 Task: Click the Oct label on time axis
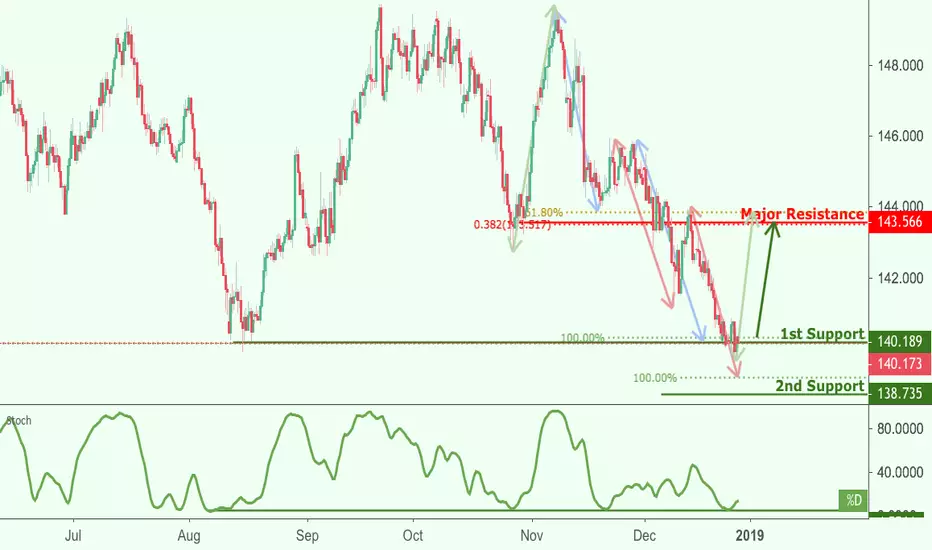tap(413, 536)
